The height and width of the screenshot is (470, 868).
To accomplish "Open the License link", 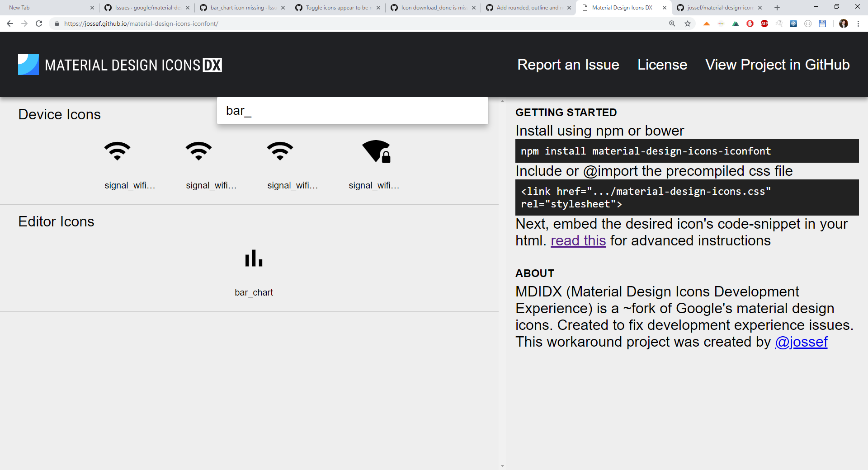I will click(x=662, y=65).
